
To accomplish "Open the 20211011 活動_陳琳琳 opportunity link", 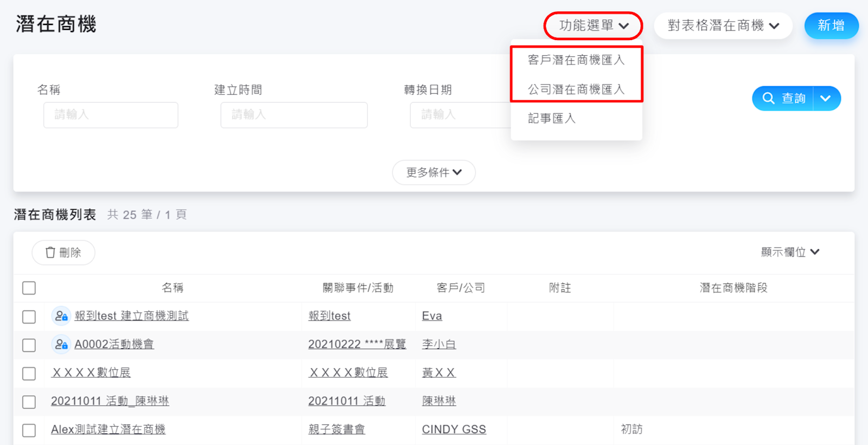I will point(110,401).
